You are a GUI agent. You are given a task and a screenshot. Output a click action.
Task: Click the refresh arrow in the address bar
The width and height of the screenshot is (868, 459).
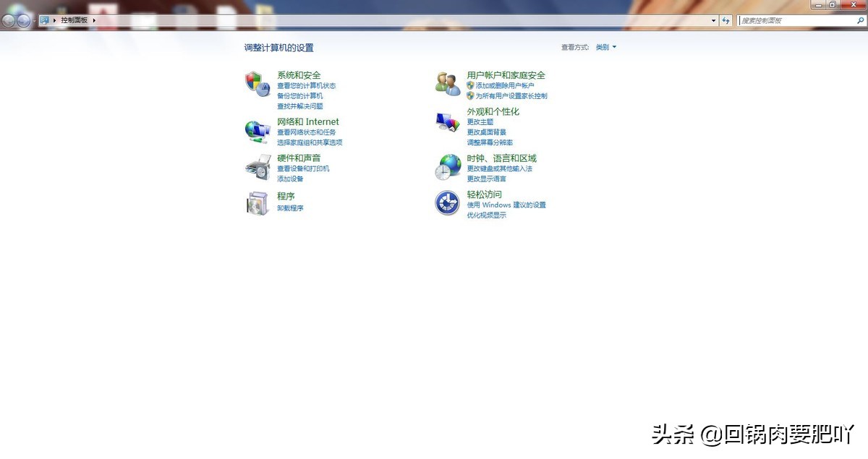[x=726, y=20]
